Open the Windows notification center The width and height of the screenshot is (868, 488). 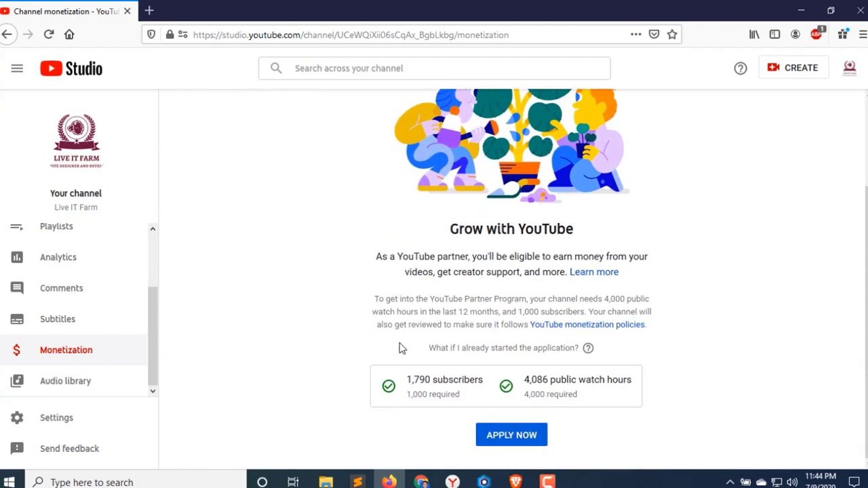coord(854,482)
